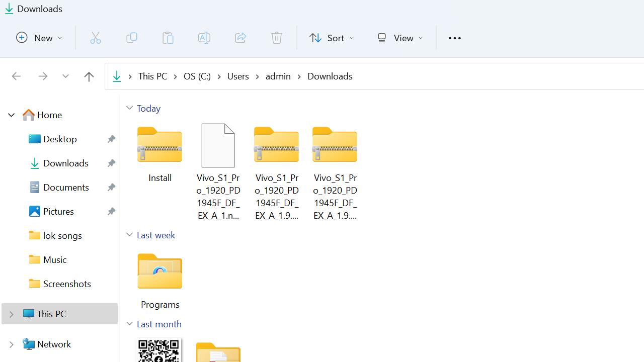Click the Cut scissors icon in toolbar
Screen dimensions: 644x362
pyautogui.click(x=96, y=38)
